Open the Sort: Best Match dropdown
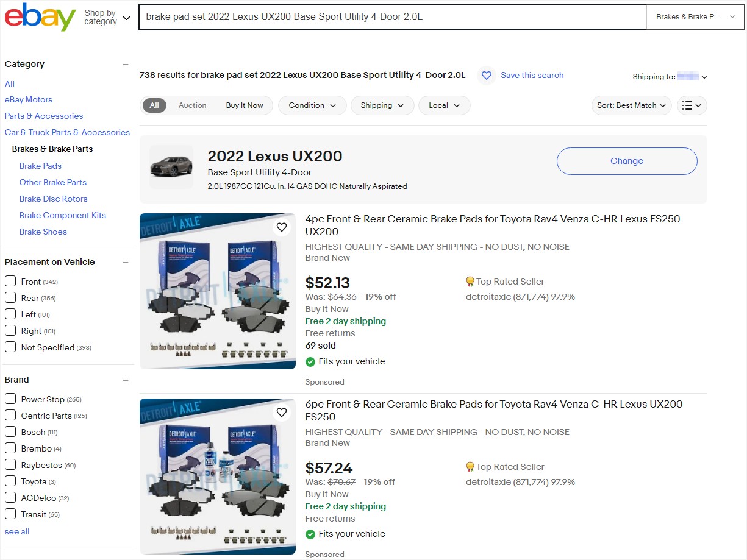This screenshot has height=560, width=747. click(631, 105)
